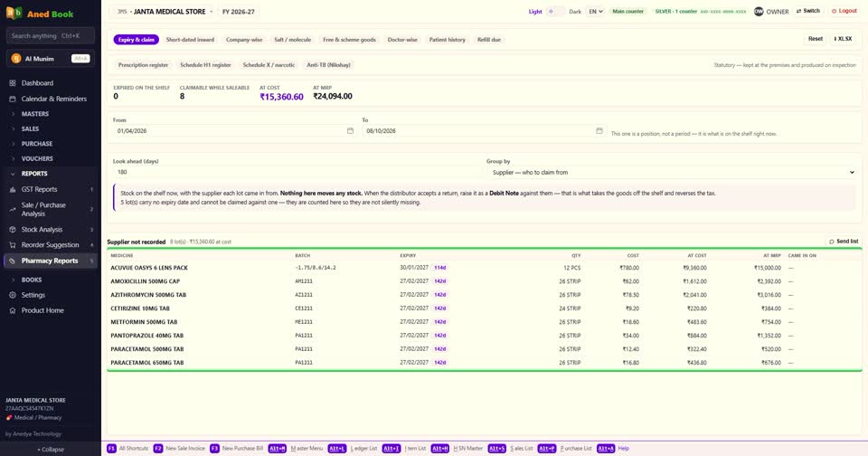This screenshot has height=456, width=868.
Task: Click the Main counter badge
Action: (627, 11)
